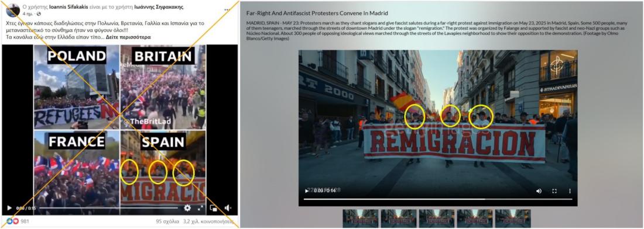Image resolution: width=644 pixels, height=229 pixels.
Task: Show the 981 reactions list
Action: click(x=25, y=221)
